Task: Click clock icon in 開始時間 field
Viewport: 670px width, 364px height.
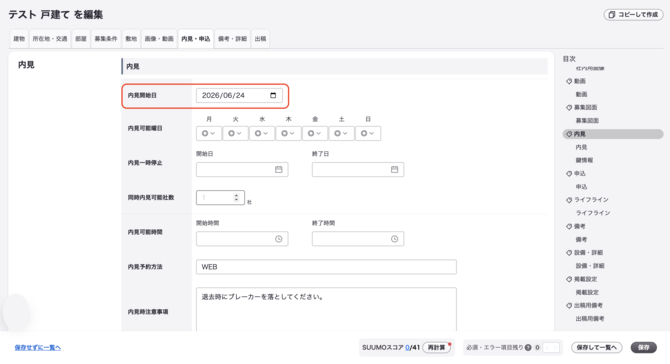Action: pos(279,239)
